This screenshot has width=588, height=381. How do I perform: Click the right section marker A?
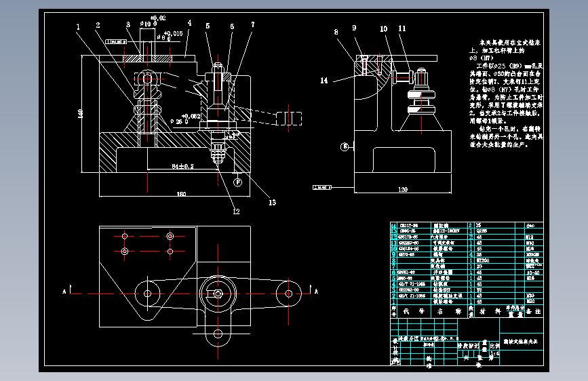(316, 292)
